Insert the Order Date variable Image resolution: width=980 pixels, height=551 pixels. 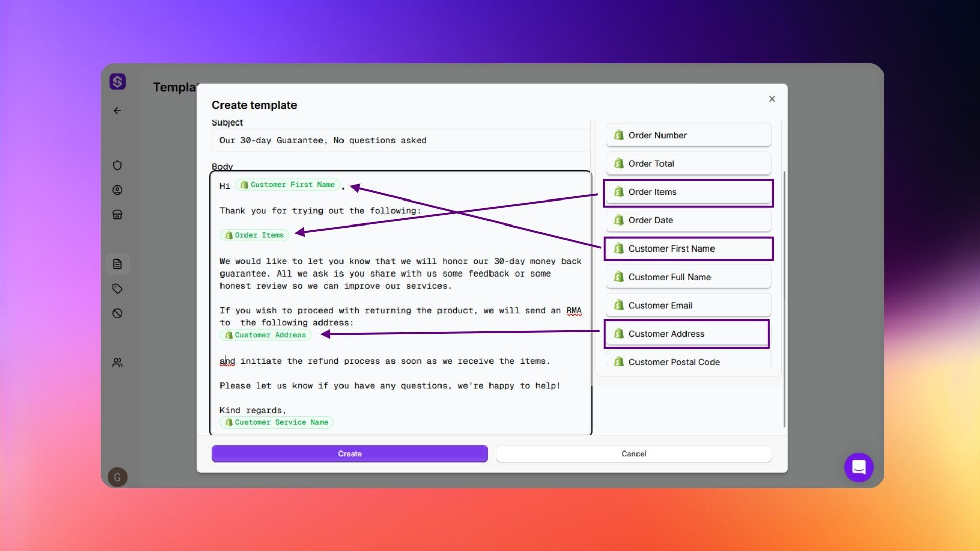pyautogui.click(x=689, y=220)
